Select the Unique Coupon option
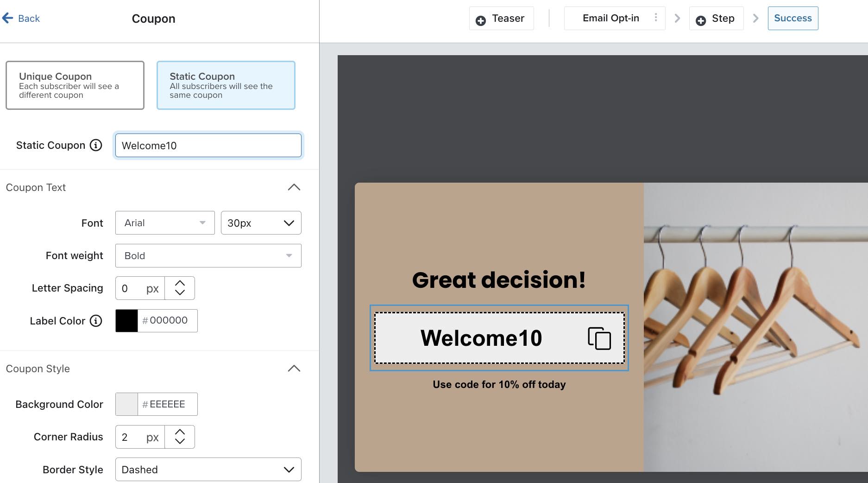 (75, 85)
